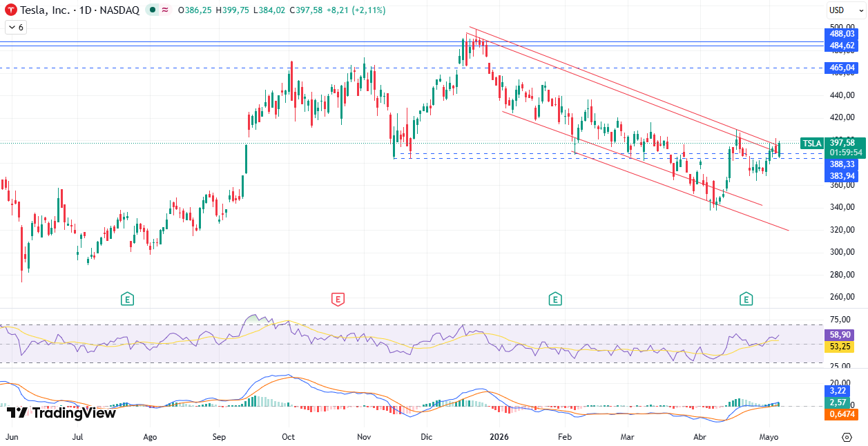Click the 300,00 price scale label
Viewport: 868px width, 446px height.
(842, 252)
